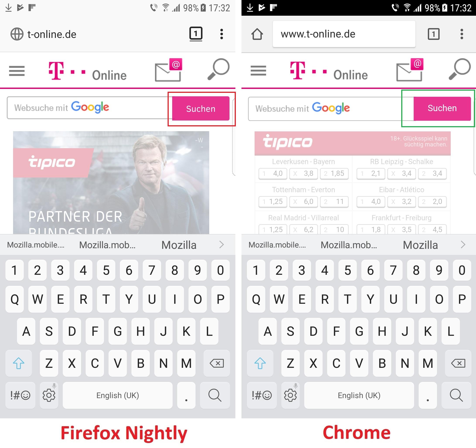The width and height of the screenshot is (476, 448).
Task: Open the mail envelope icon in Chrome
Action: click(410, 70)
